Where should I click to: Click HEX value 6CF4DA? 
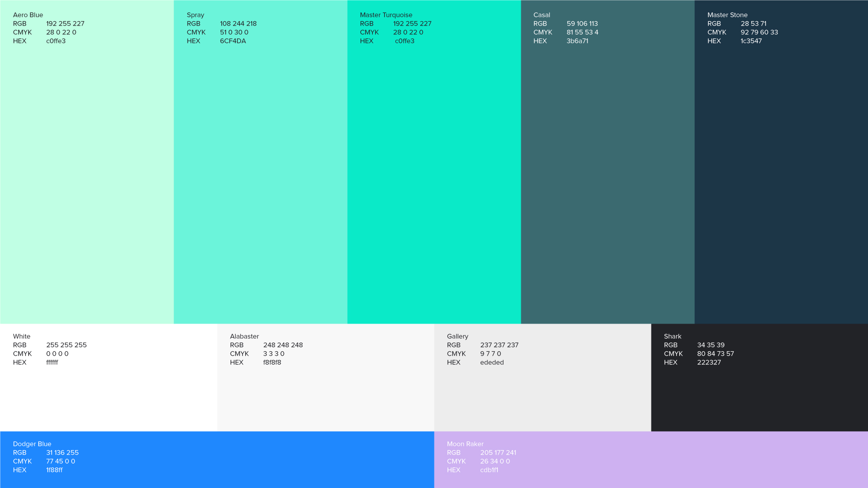pyautogui.click(x=233, y=41)
